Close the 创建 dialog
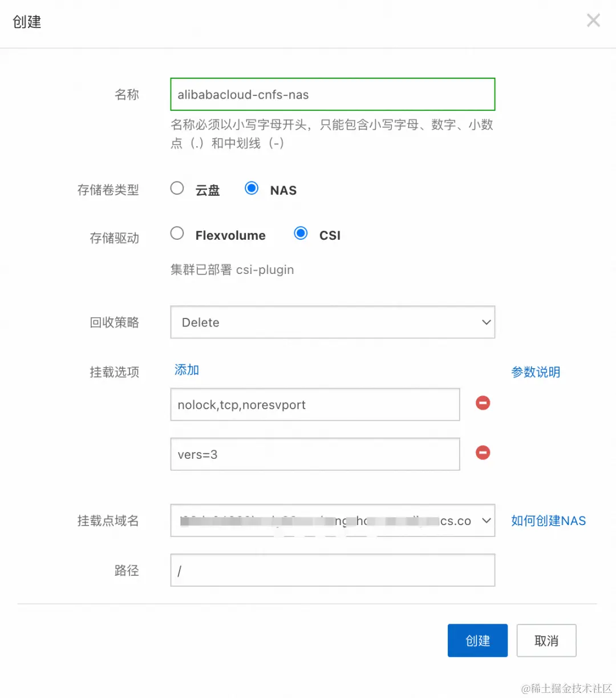The width and height of the screenshot is (616, 698). (593, 20)
